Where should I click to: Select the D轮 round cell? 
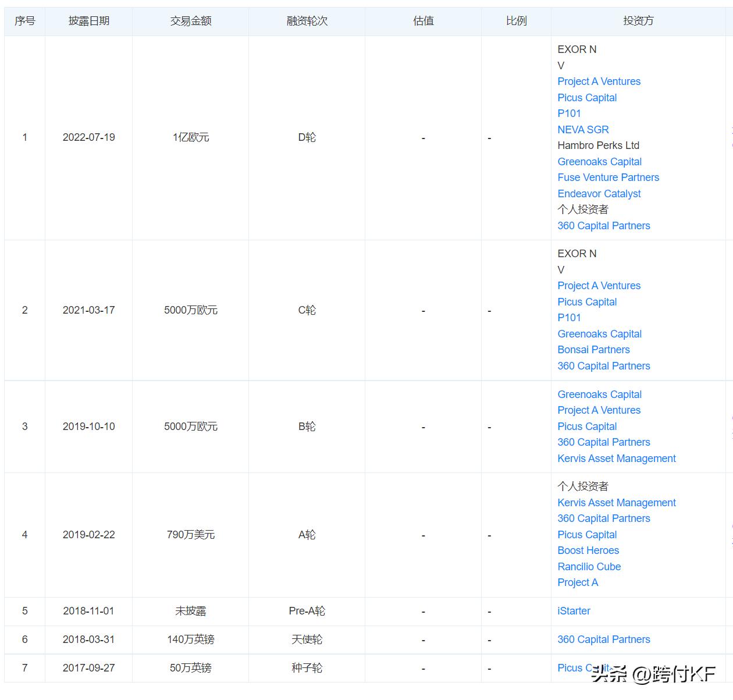[x=307, y=137]
